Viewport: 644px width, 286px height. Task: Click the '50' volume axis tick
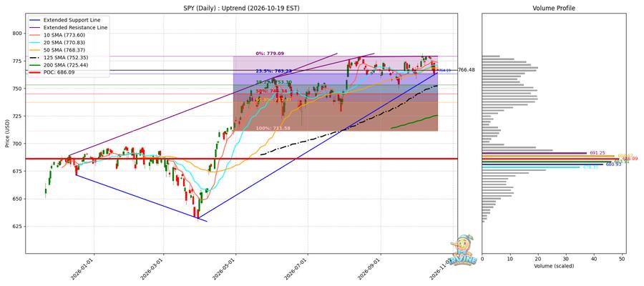(x=622, y=259)
